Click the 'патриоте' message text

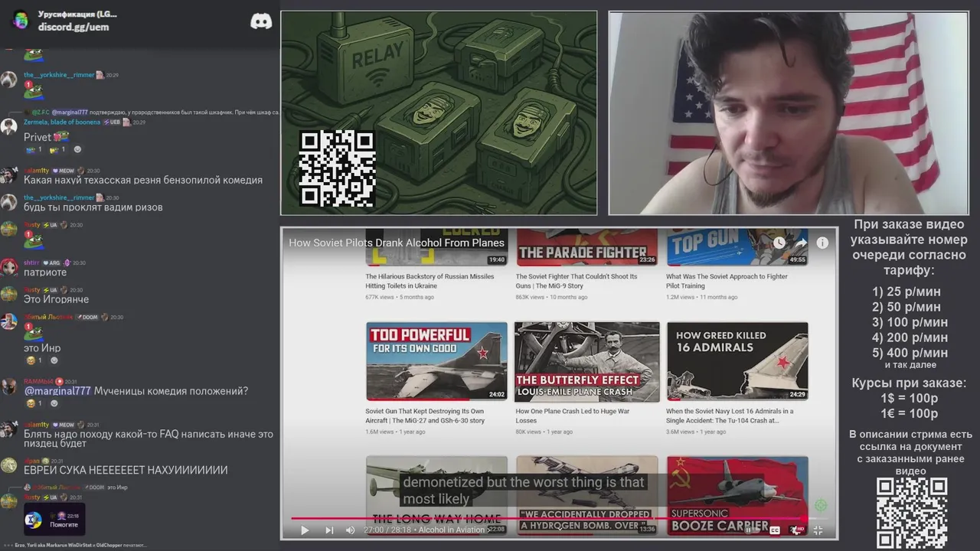pos(45,272)
